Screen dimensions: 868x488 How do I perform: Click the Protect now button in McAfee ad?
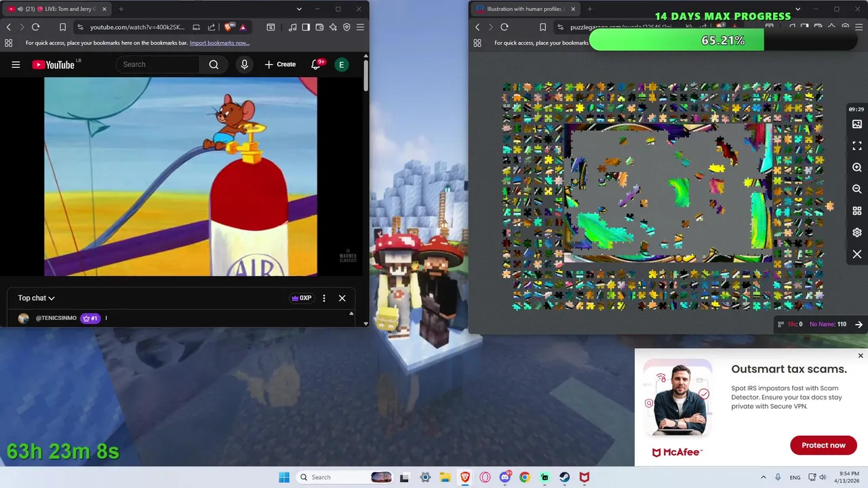point(823,445)
